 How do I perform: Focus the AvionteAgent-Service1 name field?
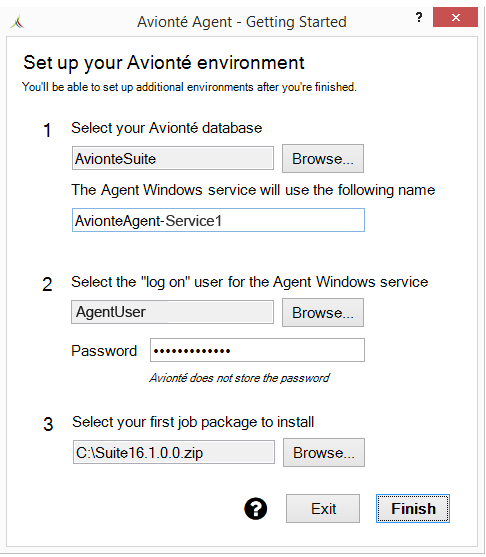(218, 220)
